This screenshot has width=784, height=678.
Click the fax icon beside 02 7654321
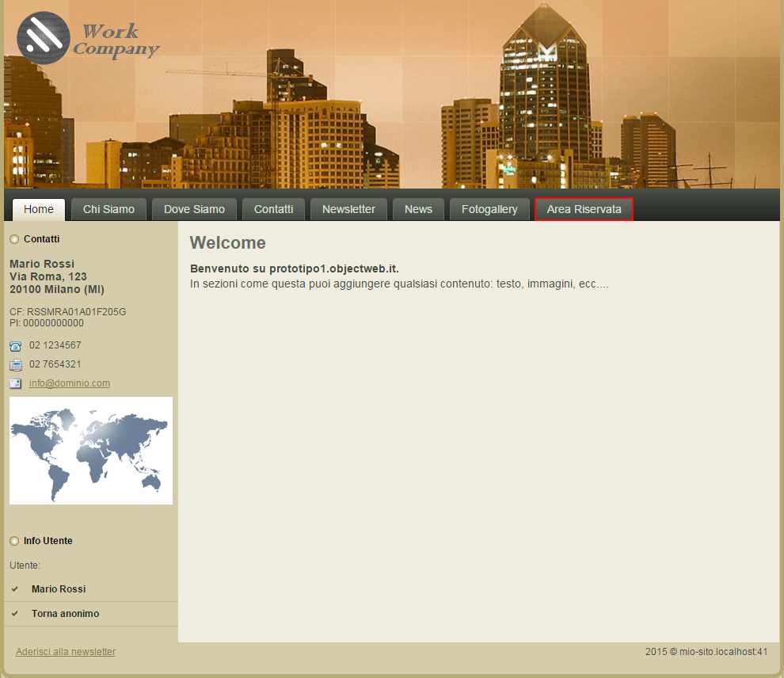click(x=16, y=365)
